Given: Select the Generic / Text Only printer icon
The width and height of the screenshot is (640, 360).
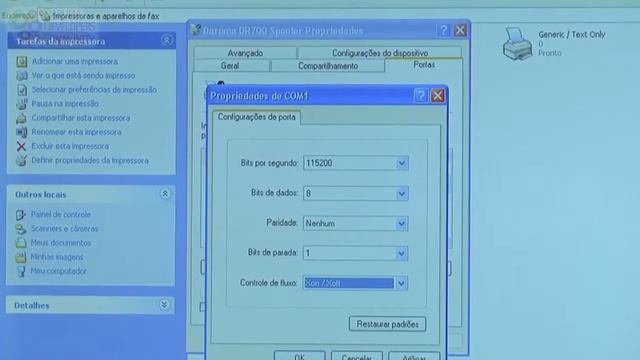Looking at the screenshot, I should (x=518, y=44).
